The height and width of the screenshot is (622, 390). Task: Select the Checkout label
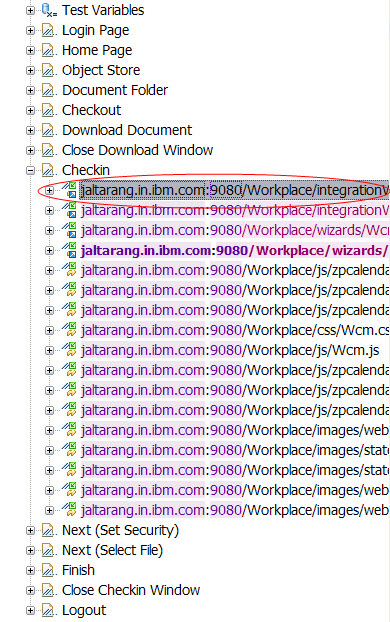(92, 110)
